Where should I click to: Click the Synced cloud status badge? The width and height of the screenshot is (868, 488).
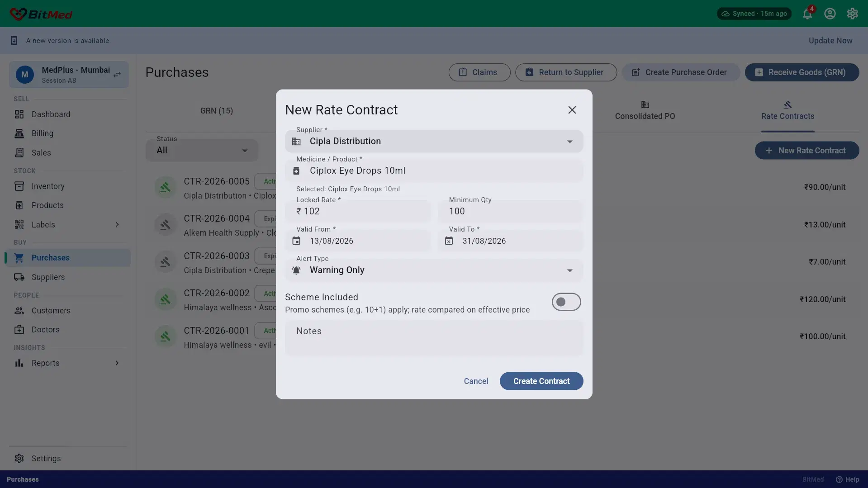point(754,14)
